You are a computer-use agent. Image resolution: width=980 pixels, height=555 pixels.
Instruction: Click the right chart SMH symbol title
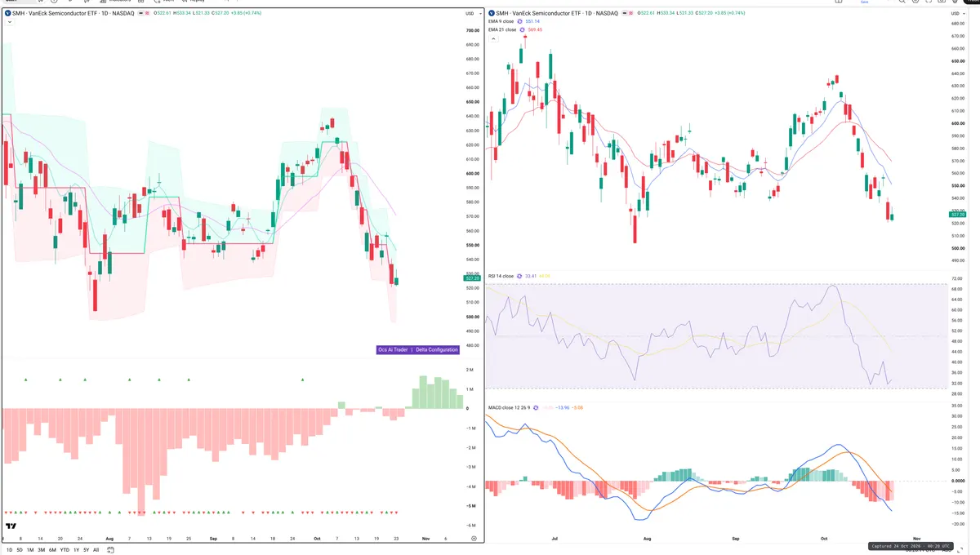557,13
